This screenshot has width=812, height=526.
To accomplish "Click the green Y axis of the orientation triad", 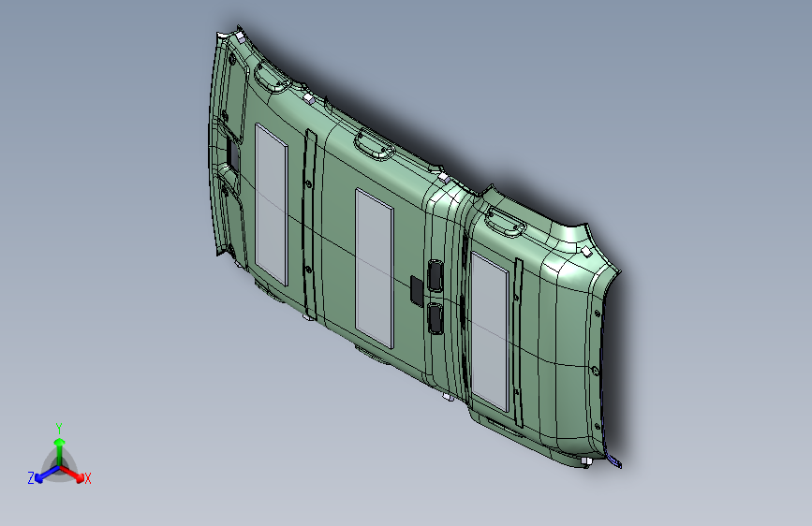I will (60, 450).
